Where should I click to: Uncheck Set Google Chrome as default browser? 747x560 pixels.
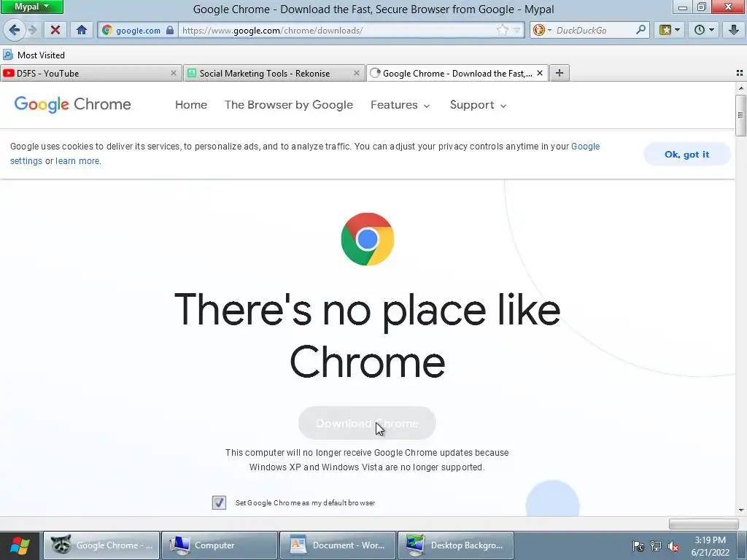click(219, 502)
